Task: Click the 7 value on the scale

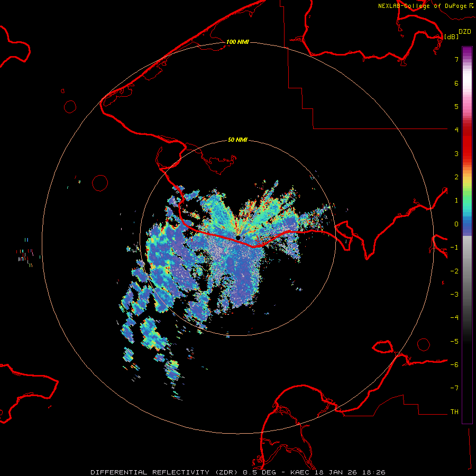Action: click(x=456, y=59)
